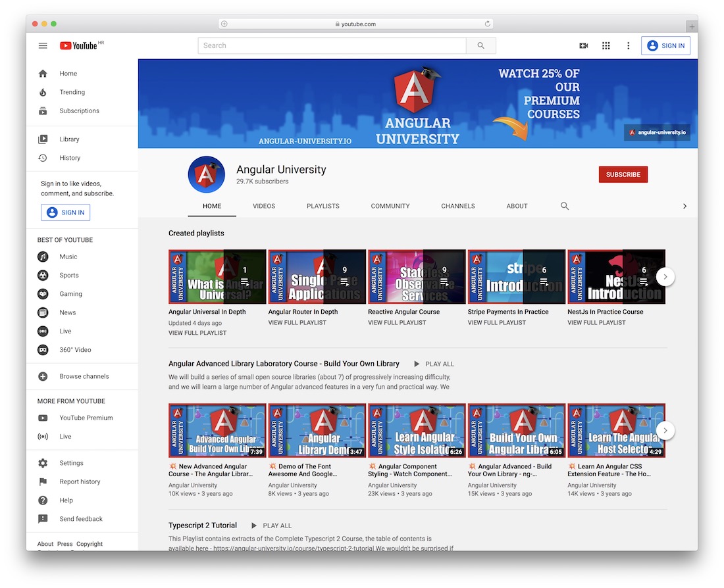Open a new browser tab plus button

click(692, 27)
